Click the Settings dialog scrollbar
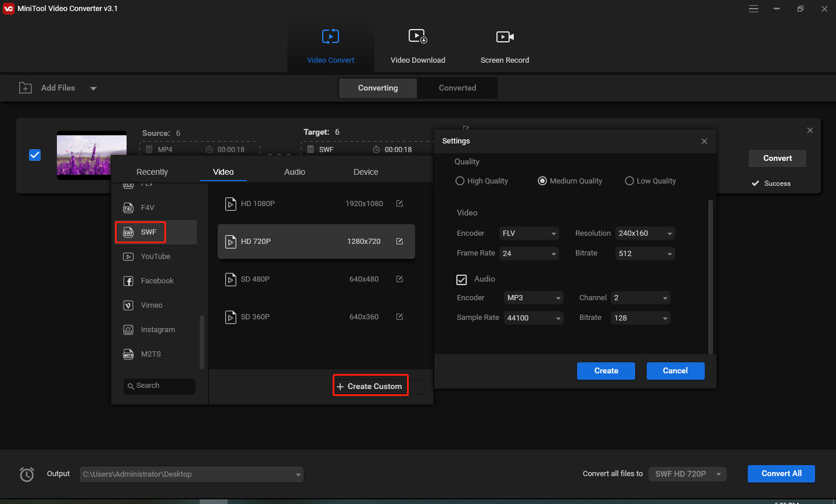Screen dimensions: 836x504 point(710,276)
